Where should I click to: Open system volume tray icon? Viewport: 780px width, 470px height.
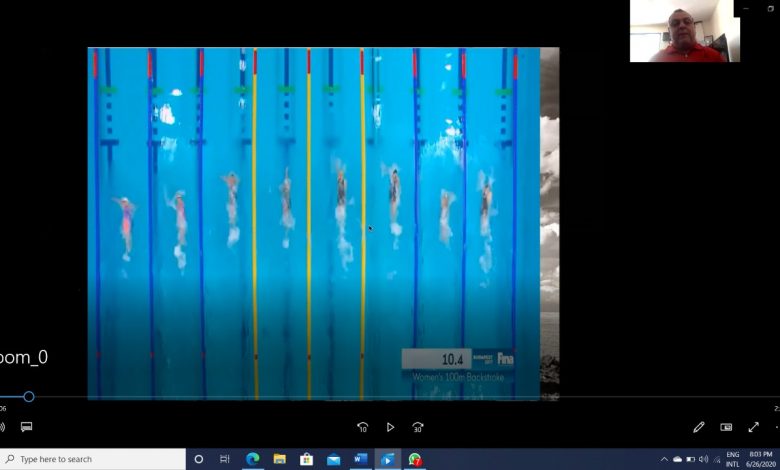click(x=703, y=460)
